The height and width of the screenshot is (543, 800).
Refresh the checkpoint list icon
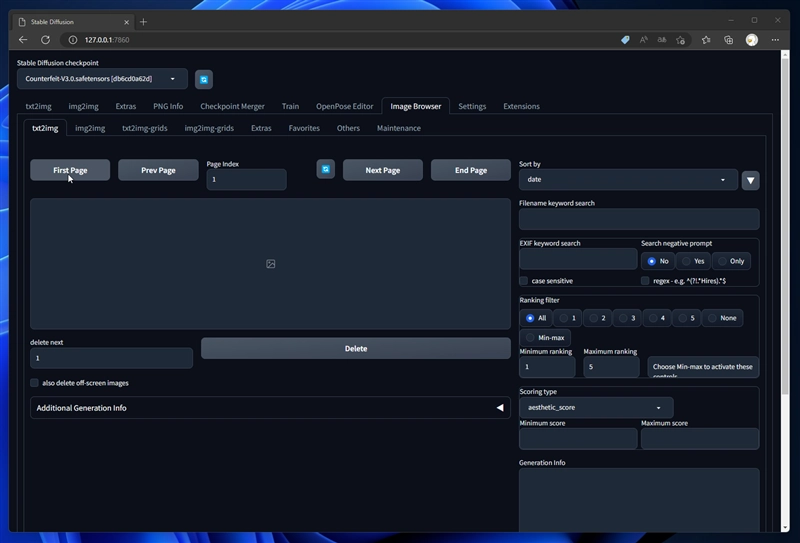click(x=204, y=80)
